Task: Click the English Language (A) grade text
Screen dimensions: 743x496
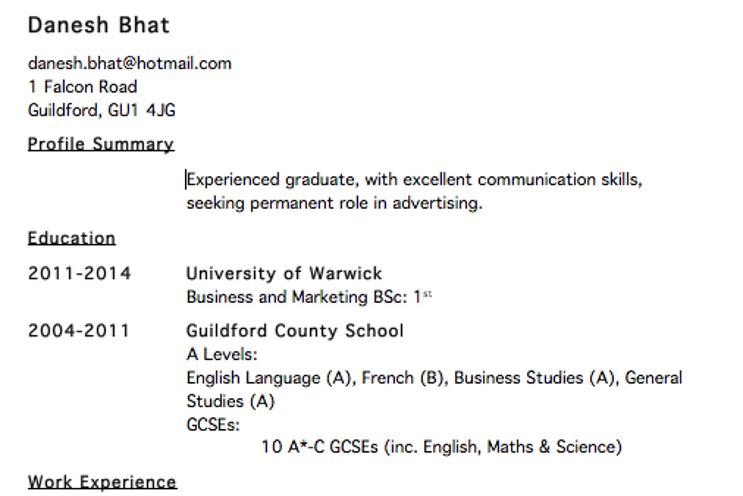Action: pos(269,378)
